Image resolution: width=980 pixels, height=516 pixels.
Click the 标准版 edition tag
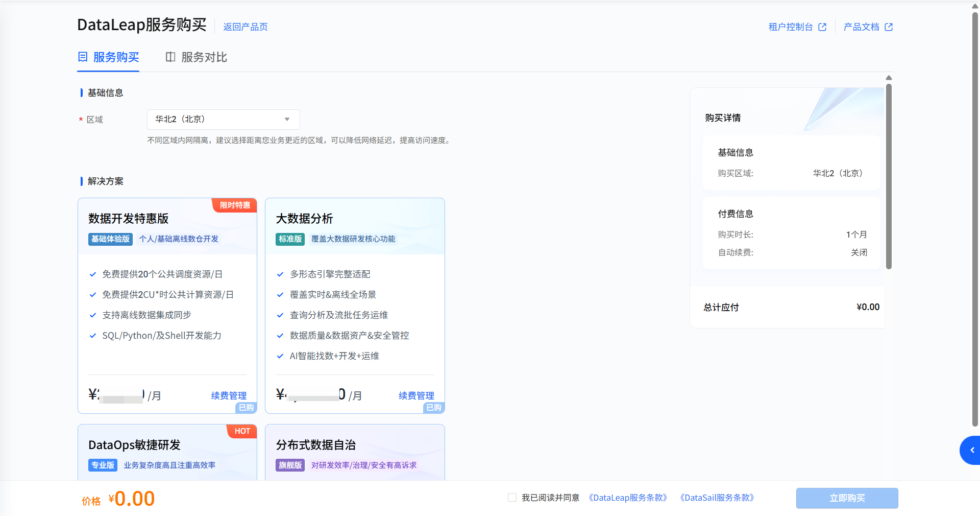pos(290,239)
